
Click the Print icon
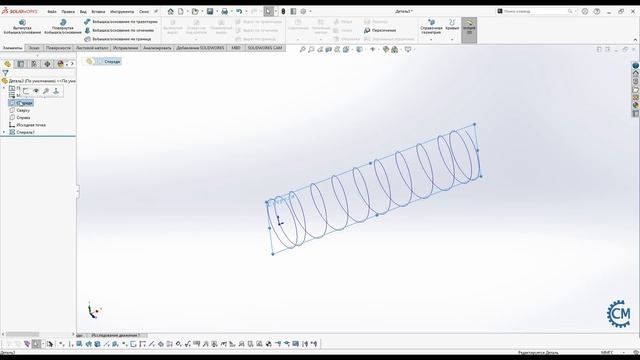tap(224, 11)
